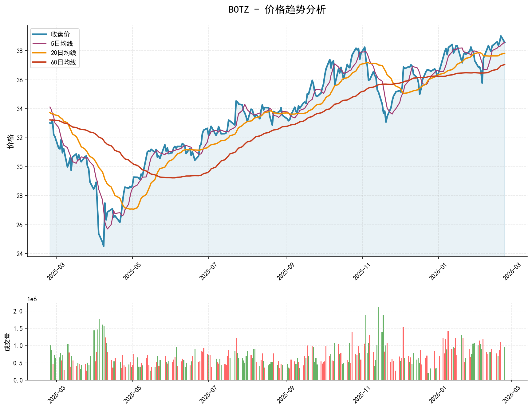Click the 2025-11 date label under price chart
The height and width of the screenshot is (409, 532).
tap(360, 271)
